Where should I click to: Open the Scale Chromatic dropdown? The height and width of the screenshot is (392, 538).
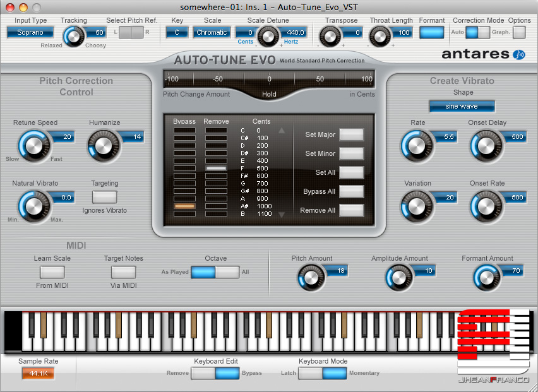coord(212,32)
